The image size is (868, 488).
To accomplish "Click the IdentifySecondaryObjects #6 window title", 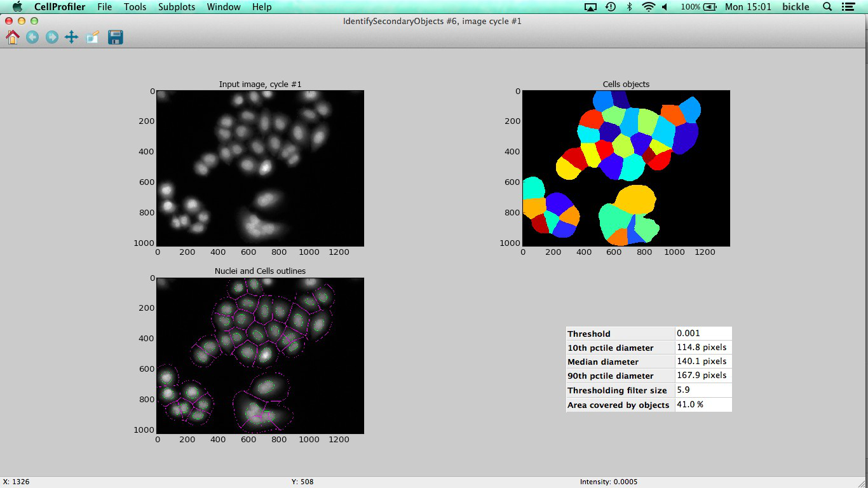I will (432, 21).
